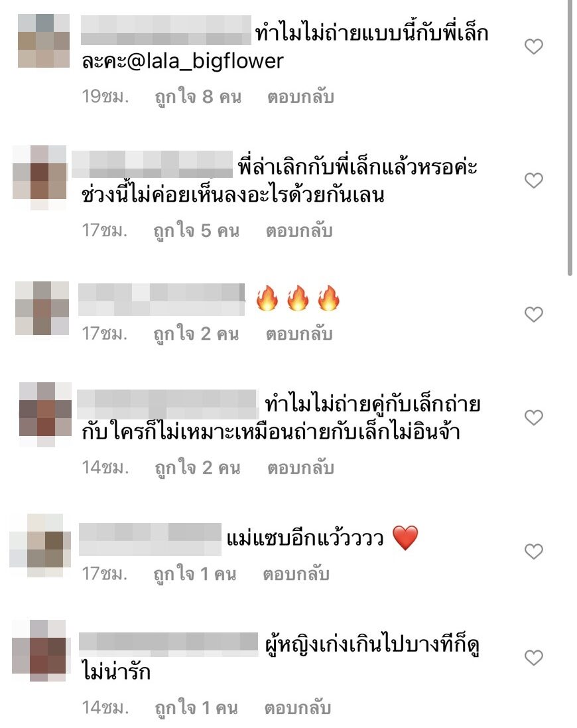The width and height of the screenshot is (577, 728).
Task: Like the แม่แซบอีกแว้ววว comment
Action: pyautogui.click(x=534, y=551)
